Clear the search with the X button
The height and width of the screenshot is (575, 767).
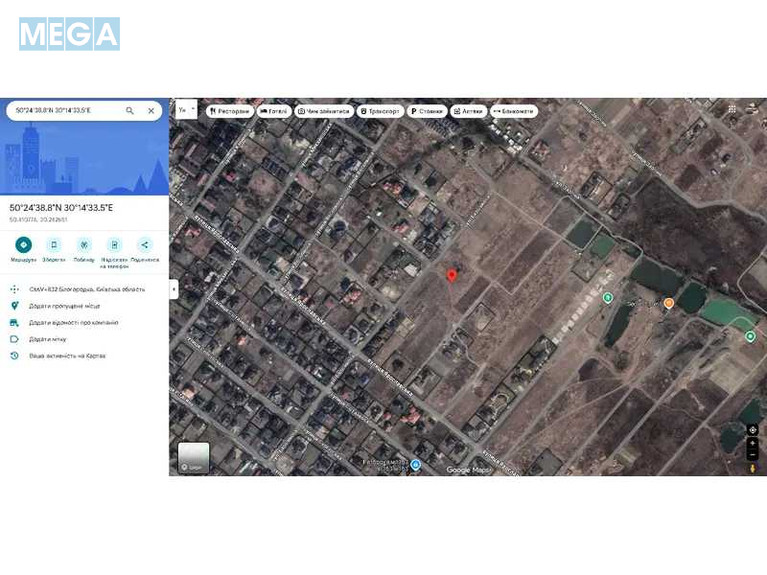pyautogui.click(x=151, y=111)
